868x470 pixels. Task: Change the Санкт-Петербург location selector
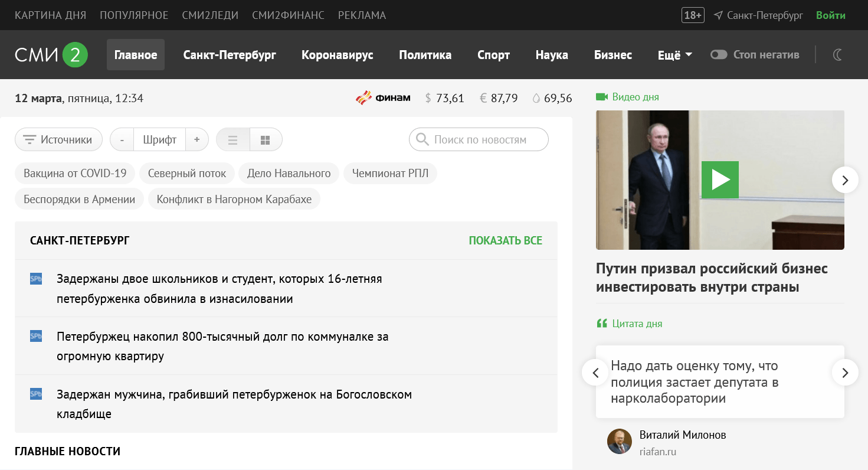(758, 15)
